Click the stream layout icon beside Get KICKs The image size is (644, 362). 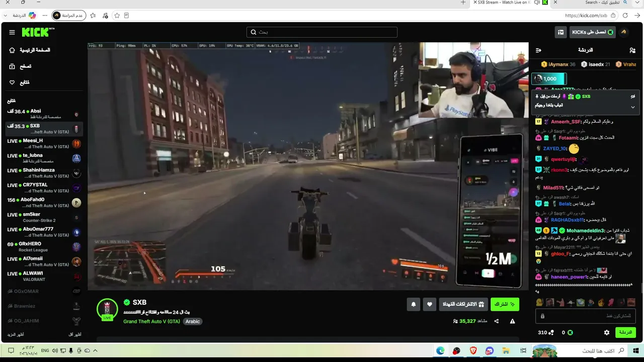click(x=560, y=32)
